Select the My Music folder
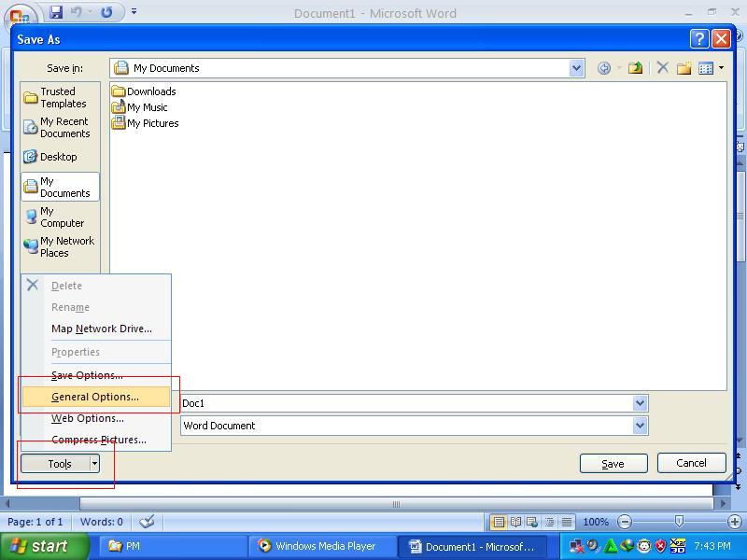The image size is (747, 560). click(x=139, y=107)
